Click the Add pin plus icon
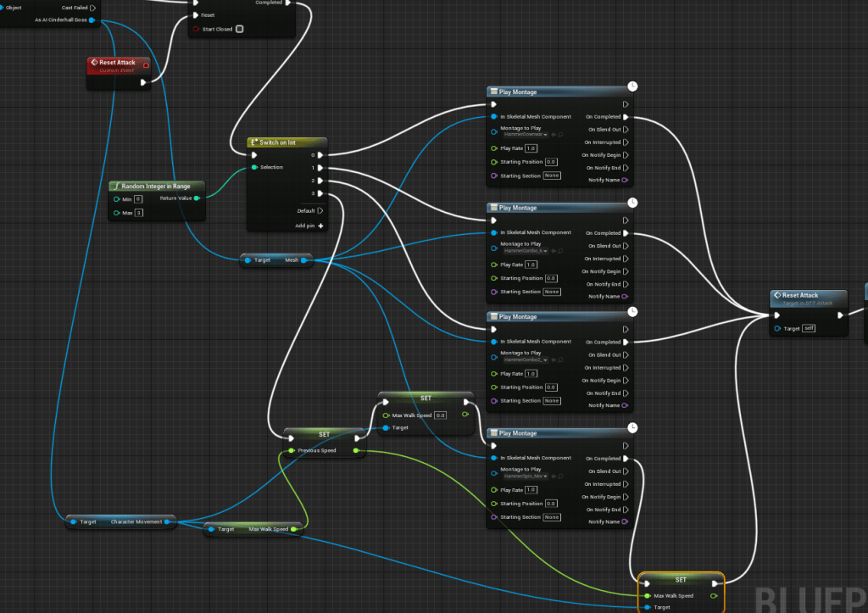 tap(320, 226)
